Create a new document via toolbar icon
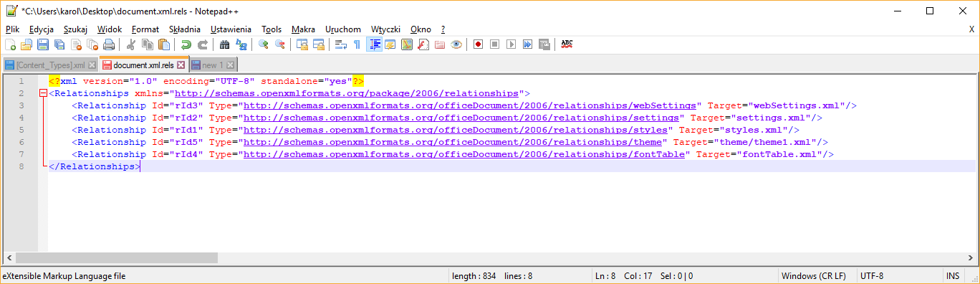The width and height of the screenshot is (980, 284). click(10, 44)
